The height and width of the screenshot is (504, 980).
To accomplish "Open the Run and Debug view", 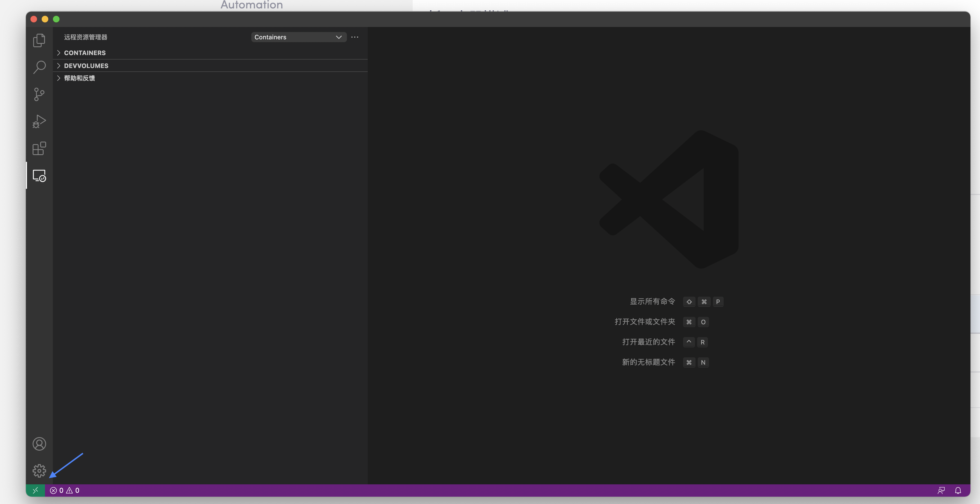I will point(39,121).
